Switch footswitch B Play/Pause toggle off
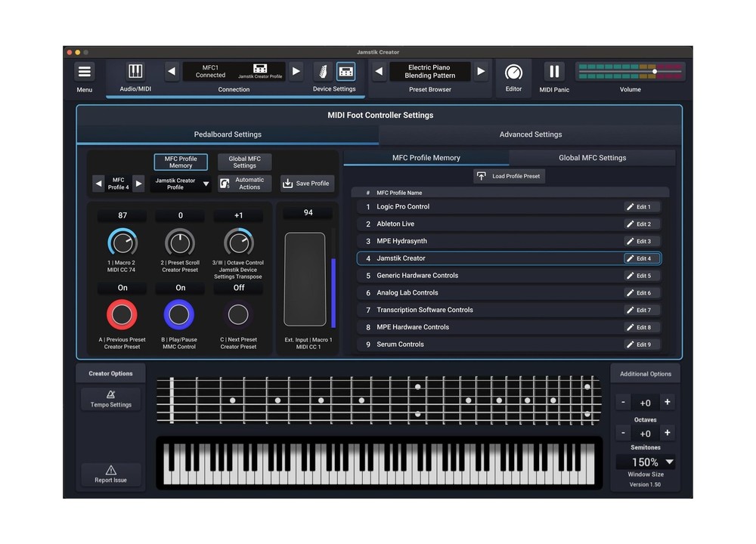The width and height of the screenshot is (756, 544). tap(180, 288)
